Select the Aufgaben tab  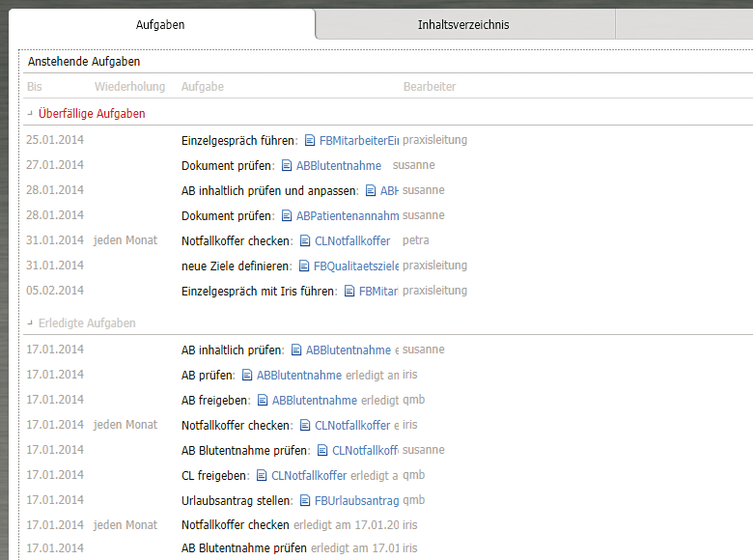[160, 25]
